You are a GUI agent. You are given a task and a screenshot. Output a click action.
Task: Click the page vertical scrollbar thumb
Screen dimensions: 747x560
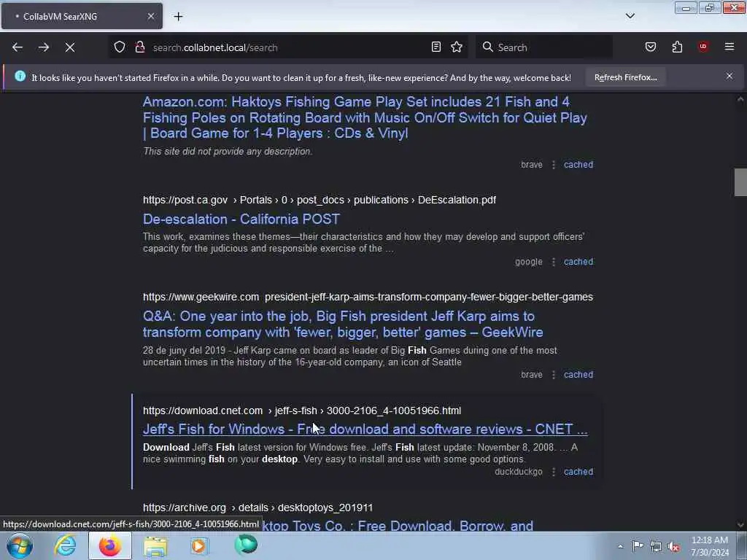tap(740, 182)
